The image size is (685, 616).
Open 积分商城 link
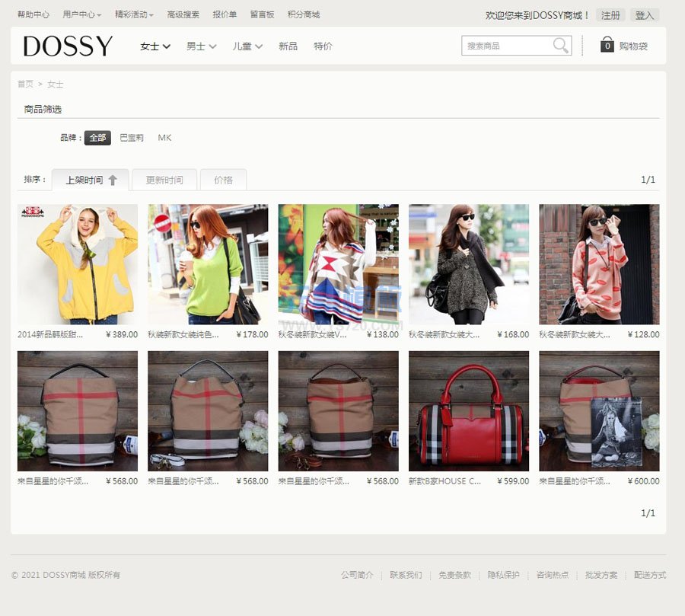point(304,14)
